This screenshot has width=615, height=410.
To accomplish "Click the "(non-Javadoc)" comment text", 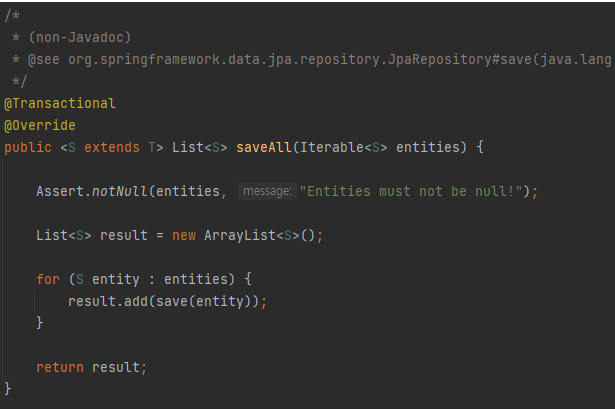I will (x=80, y=38).
